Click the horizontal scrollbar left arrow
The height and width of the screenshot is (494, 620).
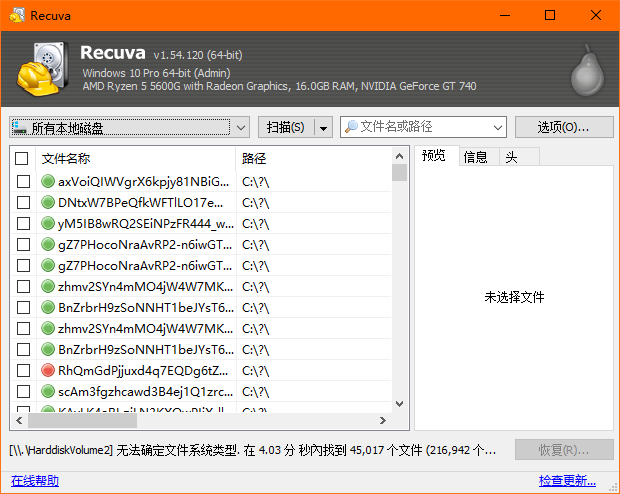(x=19, y=420)
